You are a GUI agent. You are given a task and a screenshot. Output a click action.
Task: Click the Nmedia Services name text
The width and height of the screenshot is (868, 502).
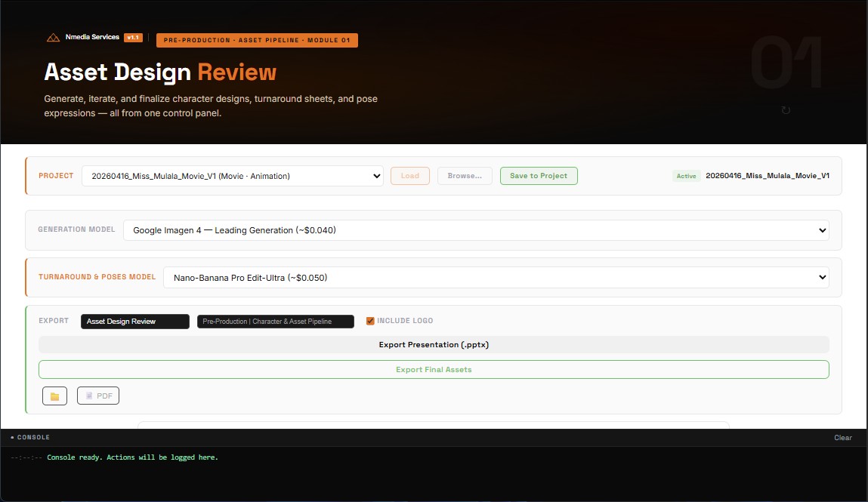[x=92, y=37]
